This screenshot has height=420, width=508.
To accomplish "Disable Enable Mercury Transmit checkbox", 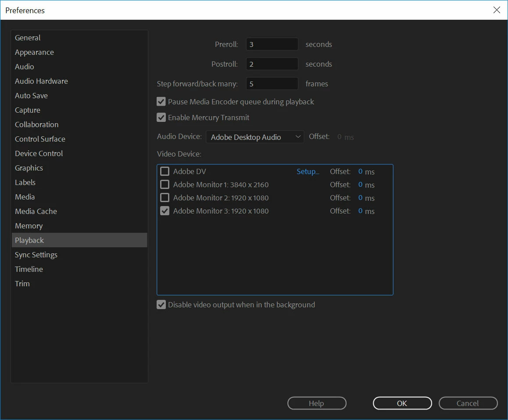I will (x=161, y=117).
